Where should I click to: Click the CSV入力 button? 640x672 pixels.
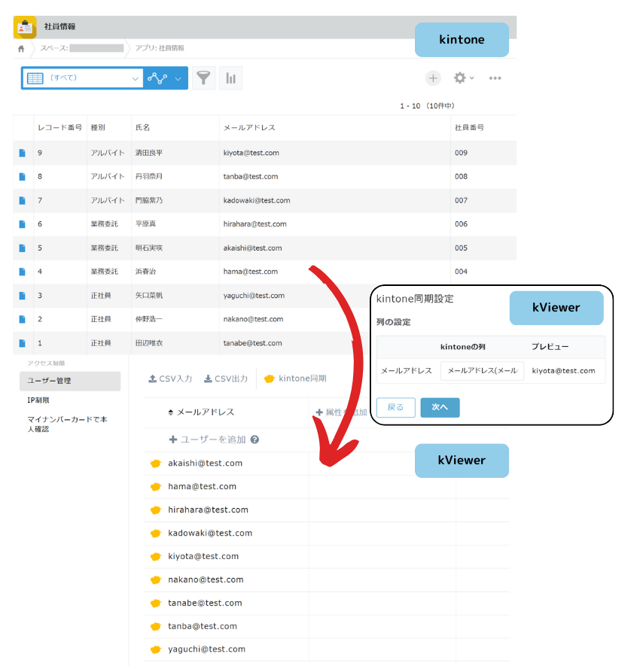pyautogui.click(x=170, y=379)
